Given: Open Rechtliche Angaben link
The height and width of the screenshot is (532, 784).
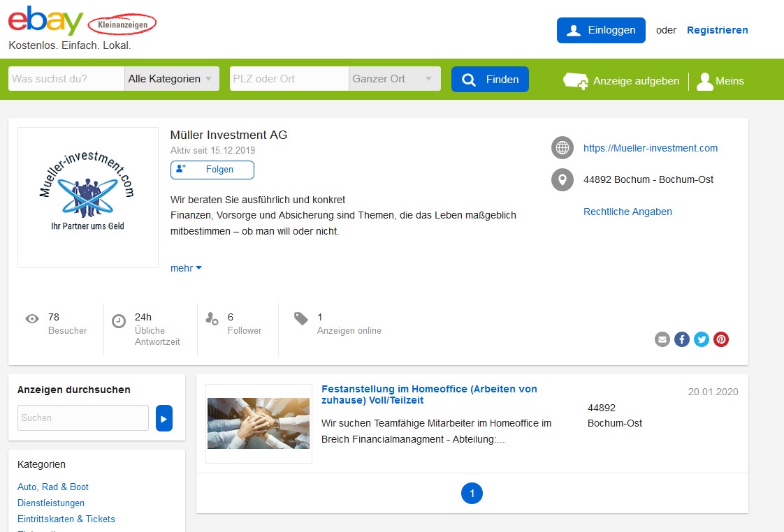Looking at the screenshot, I should [627, 212].
